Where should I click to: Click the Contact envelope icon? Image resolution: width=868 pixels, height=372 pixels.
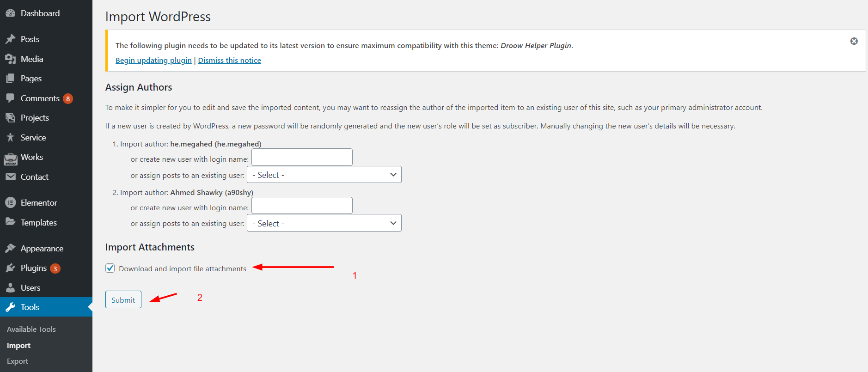coord(10,177)
